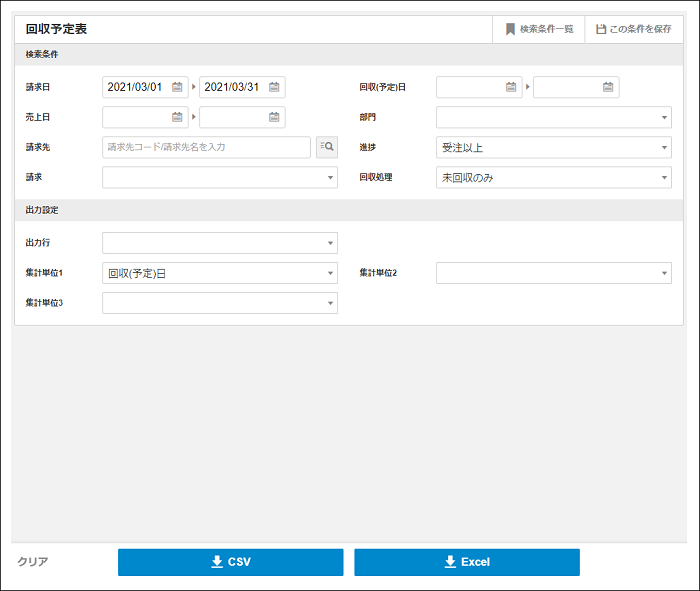Open calendar for 回収(予定)日 end date
700x591 pixels.
pos(608,87)
